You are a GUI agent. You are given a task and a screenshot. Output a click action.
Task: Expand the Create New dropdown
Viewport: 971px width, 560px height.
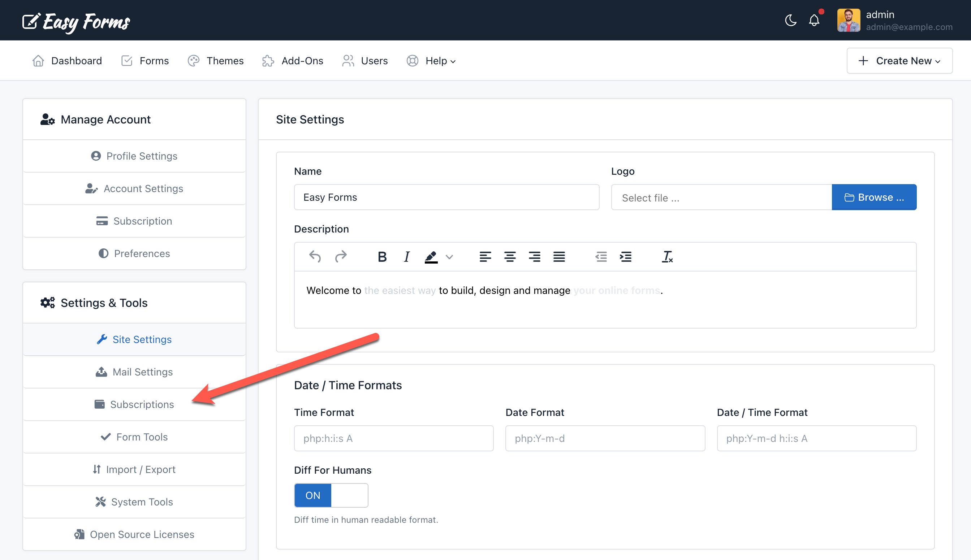pyautogui.click(x=899, y=60)
